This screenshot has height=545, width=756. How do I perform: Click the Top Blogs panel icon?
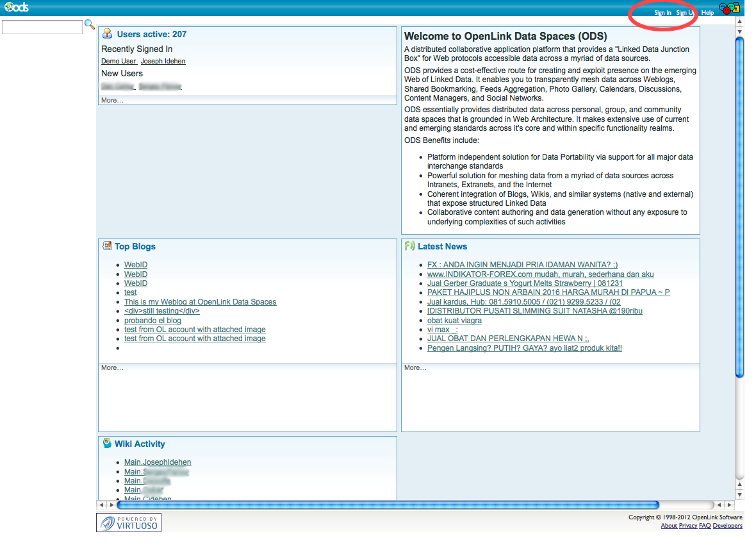[107, 246]
